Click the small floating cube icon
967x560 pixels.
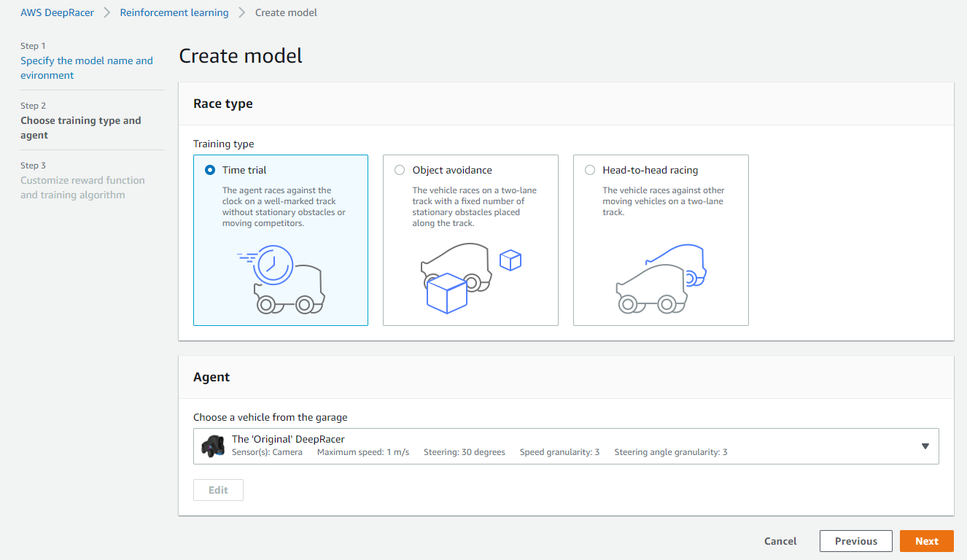coord(510,260)
